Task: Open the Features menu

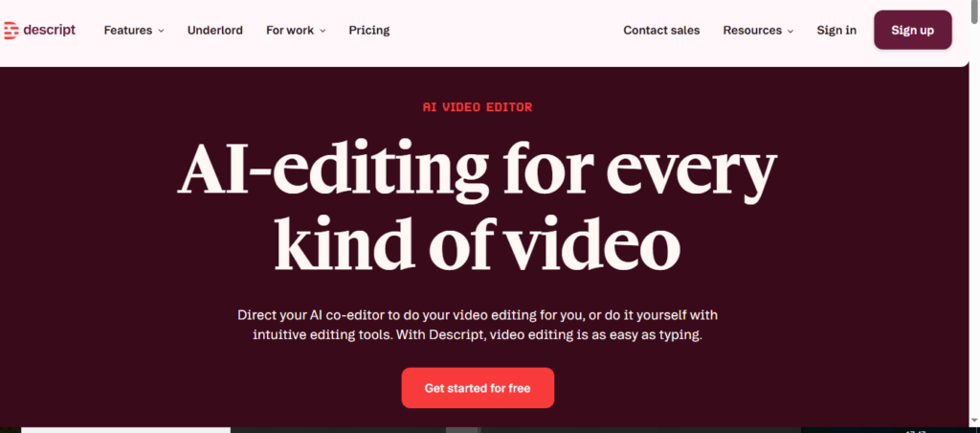Action: [x=127, y=31]
